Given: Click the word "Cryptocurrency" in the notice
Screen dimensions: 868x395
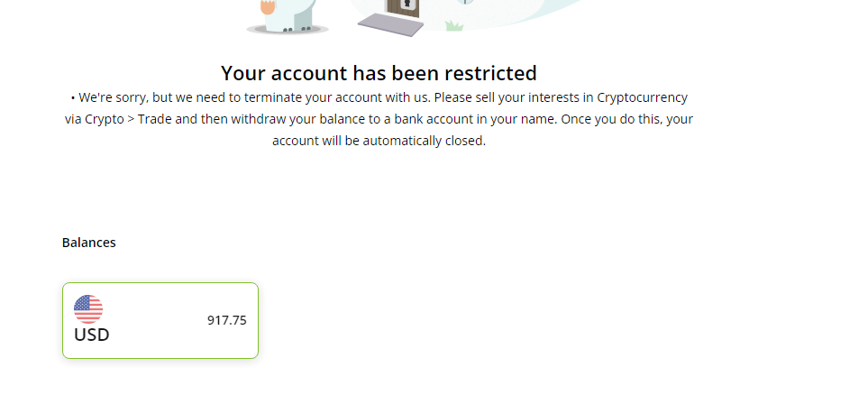Looking at the screenshot, I should [x=642, y=97].
